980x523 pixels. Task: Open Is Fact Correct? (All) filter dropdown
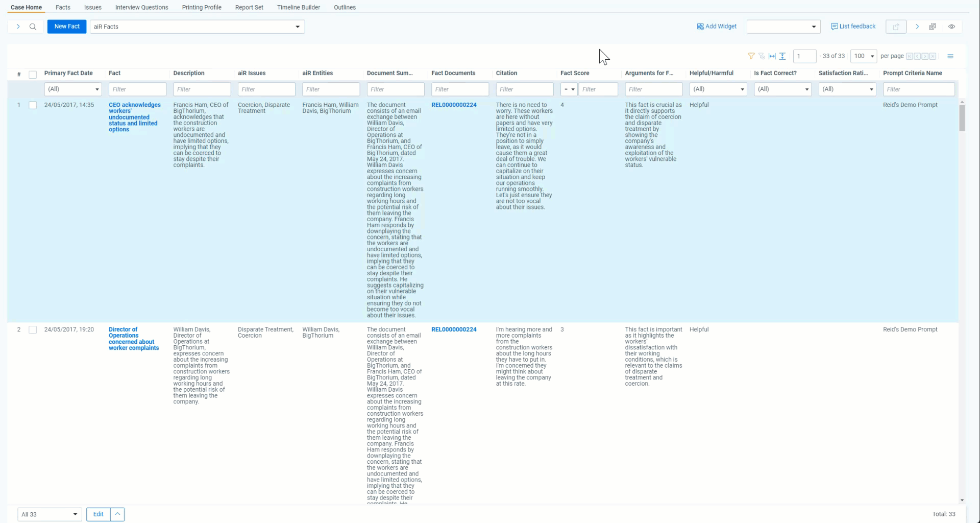click(x=782, y=89)
